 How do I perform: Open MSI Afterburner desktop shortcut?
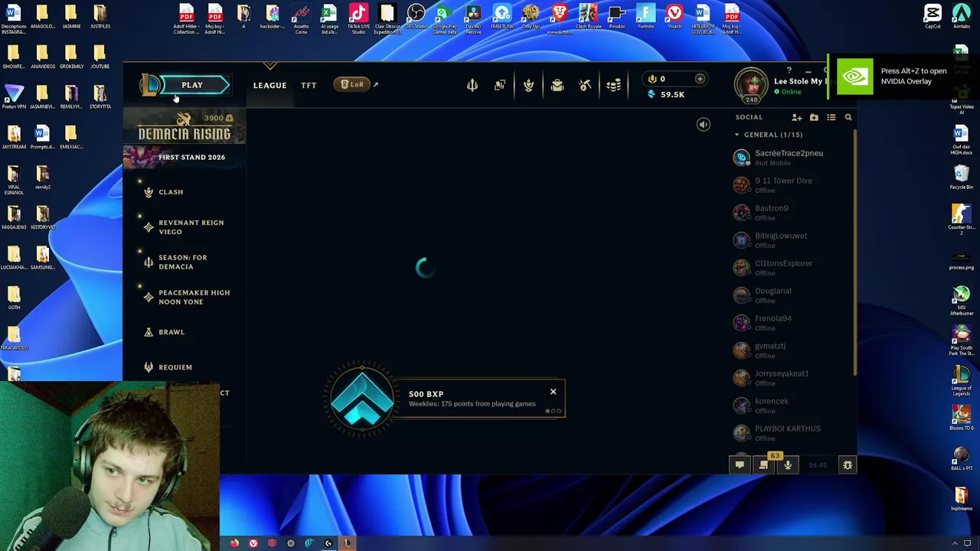pyautogui.click(x=961, y=300)
